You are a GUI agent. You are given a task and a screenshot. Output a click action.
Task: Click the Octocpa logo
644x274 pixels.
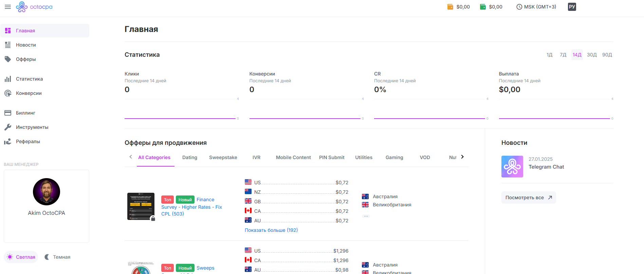click(34, 7)
